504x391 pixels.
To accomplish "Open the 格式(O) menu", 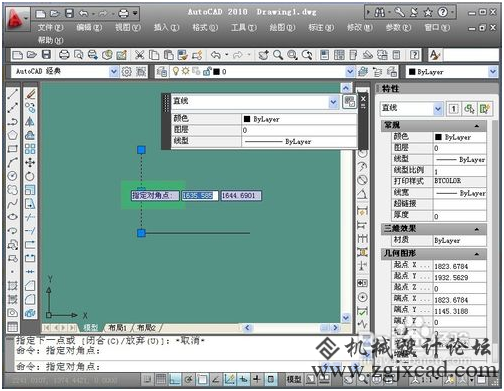I will tap(205, 27).
